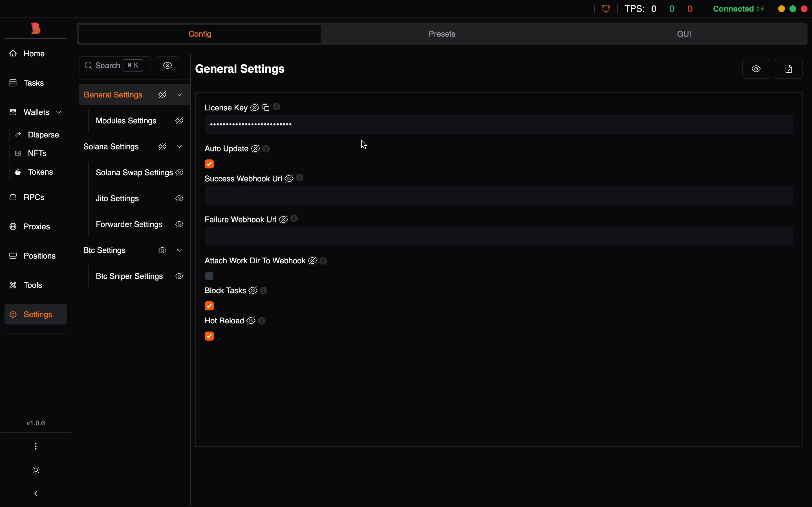Click the Success Webhook Url input field
812x507 pixels.
click(x=498, y=195)
